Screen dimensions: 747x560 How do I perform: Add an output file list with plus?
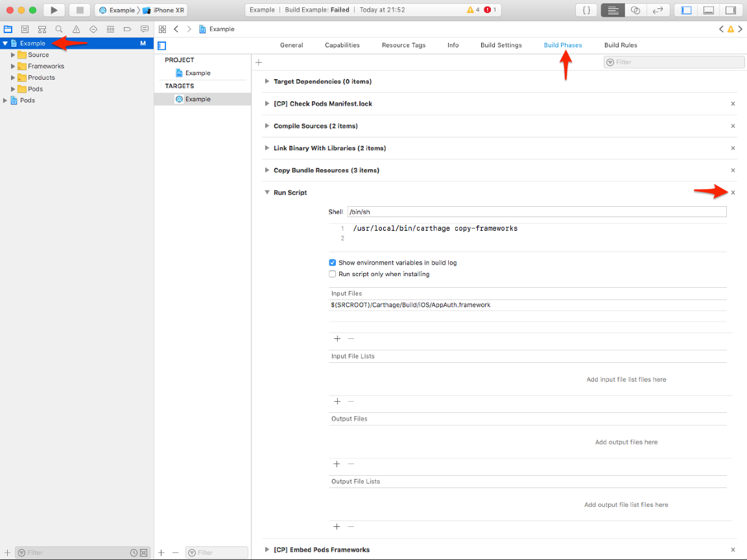(337, 527)
